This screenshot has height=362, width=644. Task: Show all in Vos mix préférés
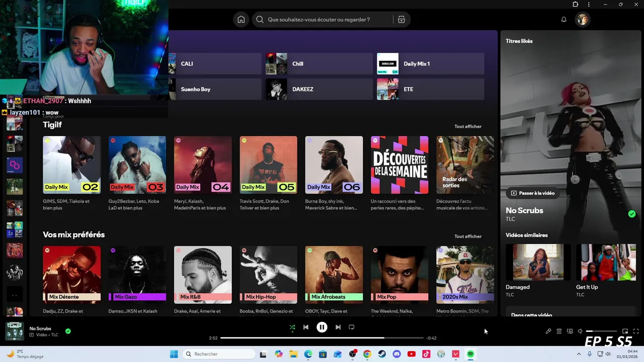tap(468, 236)
